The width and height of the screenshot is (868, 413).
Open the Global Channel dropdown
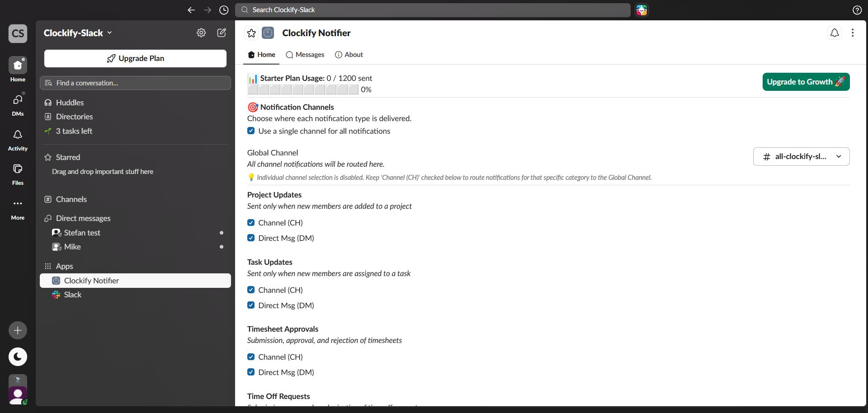[801, 156]
